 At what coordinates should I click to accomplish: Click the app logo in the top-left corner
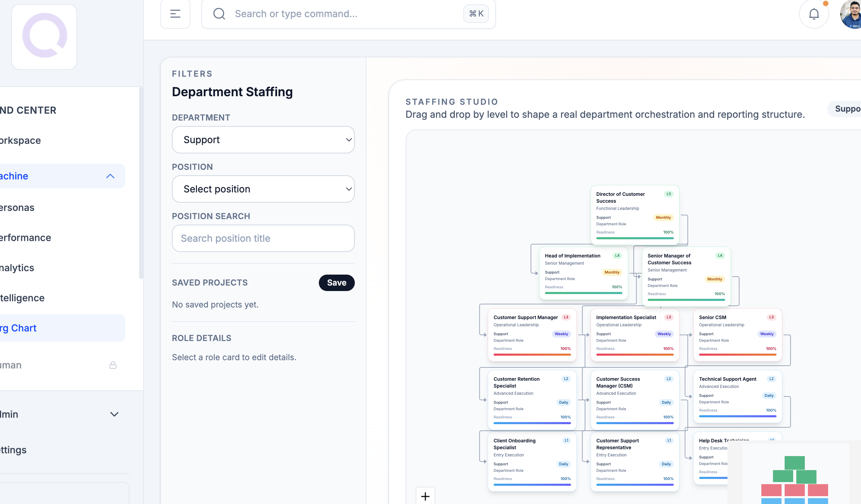click(x=44, y=37)
